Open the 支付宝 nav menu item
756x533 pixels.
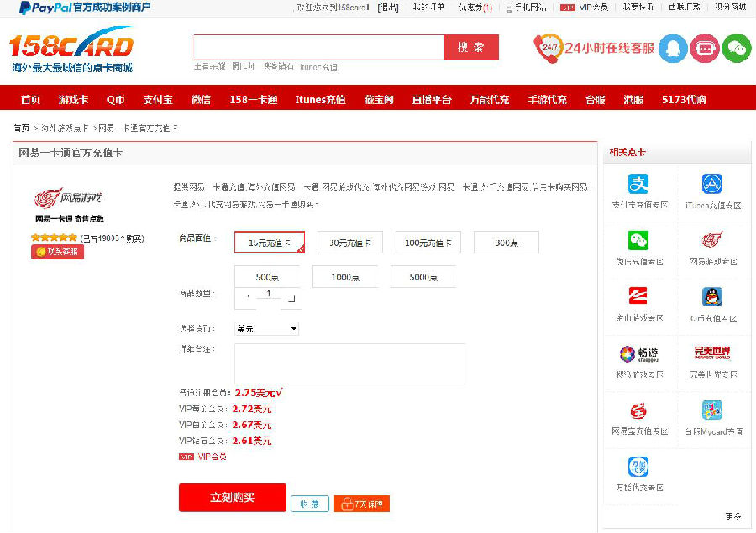158,100
